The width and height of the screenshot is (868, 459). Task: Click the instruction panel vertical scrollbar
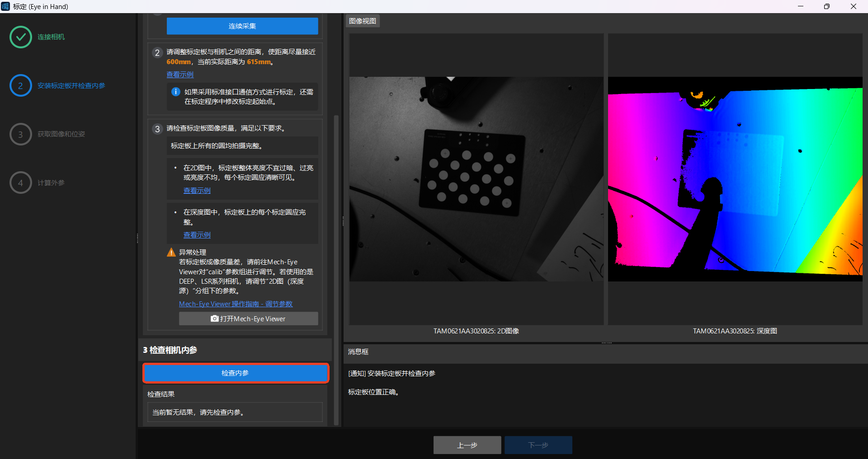tap(336, 271)
